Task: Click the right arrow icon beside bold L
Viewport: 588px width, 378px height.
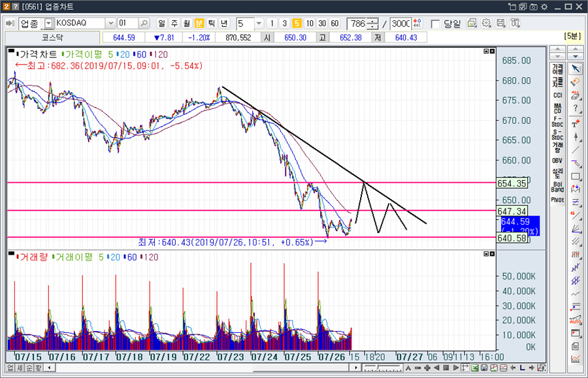Action: click(531, 368)
